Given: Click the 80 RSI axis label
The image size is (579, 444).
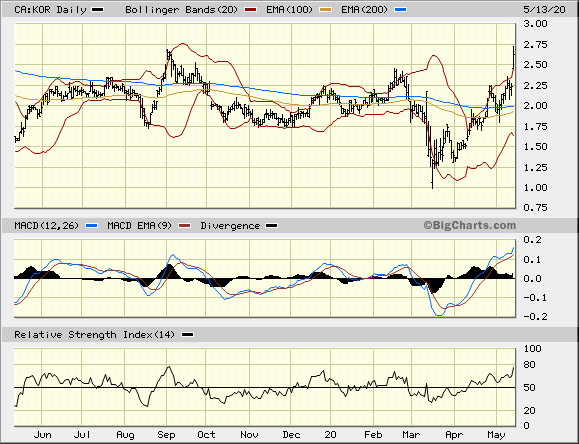Looking at the screenshot, I should pyautogui.click(x=530, y=365).
